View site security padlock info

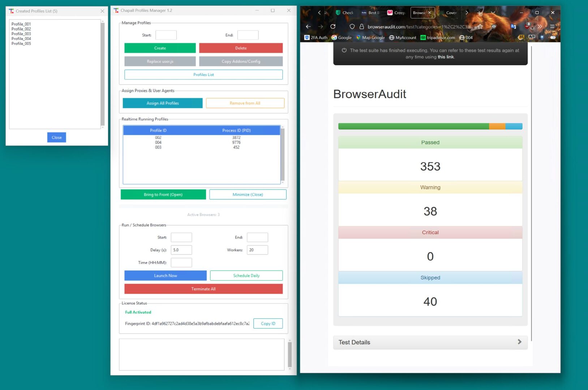[x=361, y=26]
